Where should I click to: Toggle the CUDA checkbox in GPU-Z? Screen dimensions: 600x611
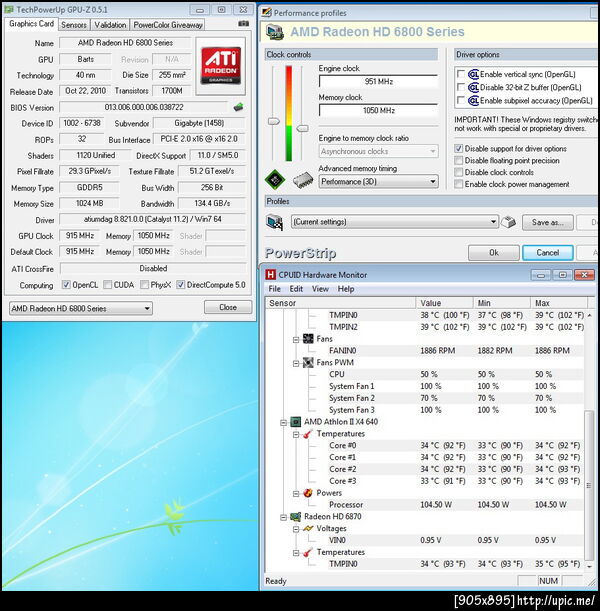pos(108,285)
